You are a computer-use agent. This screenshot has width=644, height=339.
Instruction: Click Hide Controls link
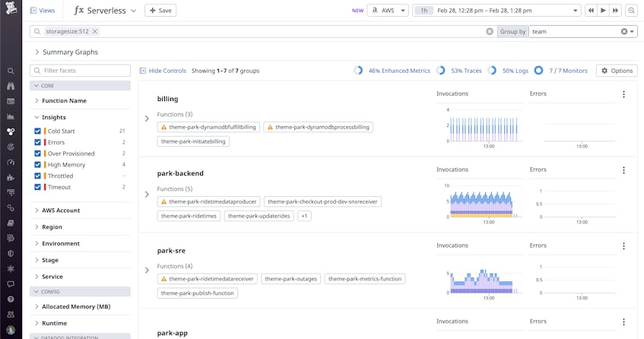point(163,71)
